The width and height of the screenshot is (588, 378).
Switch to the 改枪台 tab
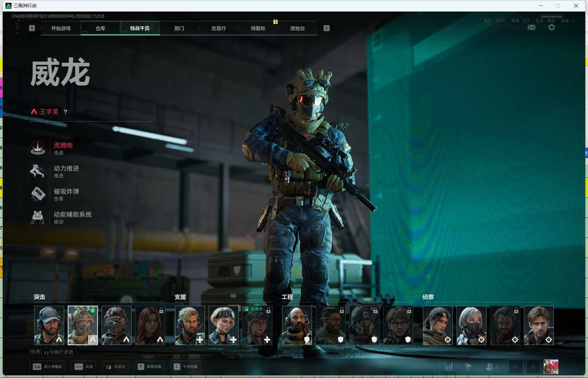(298, 28)
